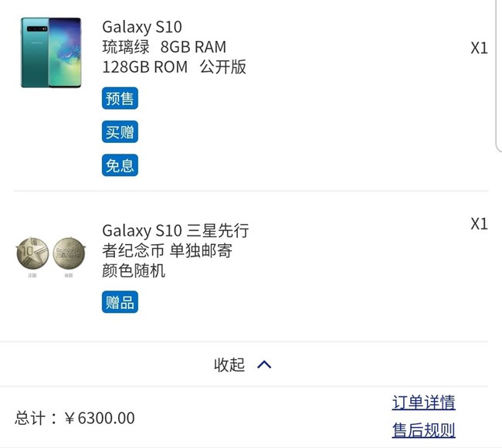Tap the 预售 presale badge
The image size is (502, 448).
120,99
